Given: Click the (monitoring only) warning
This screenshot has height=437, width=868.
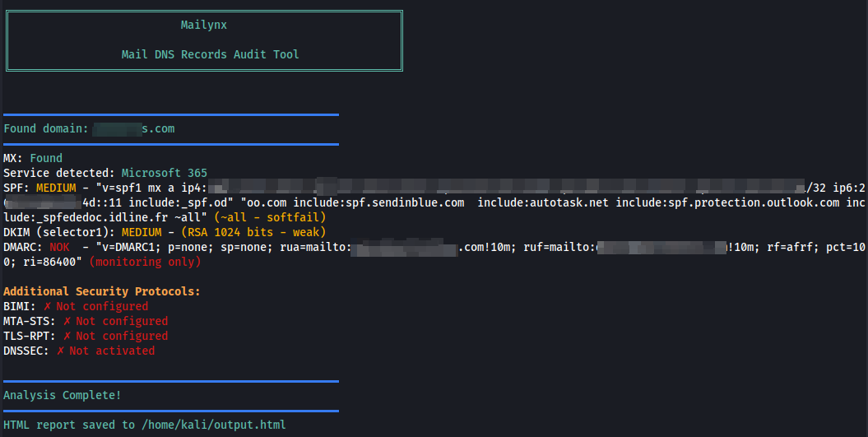Looking at the screenshot, I should [x=145, y=262].
